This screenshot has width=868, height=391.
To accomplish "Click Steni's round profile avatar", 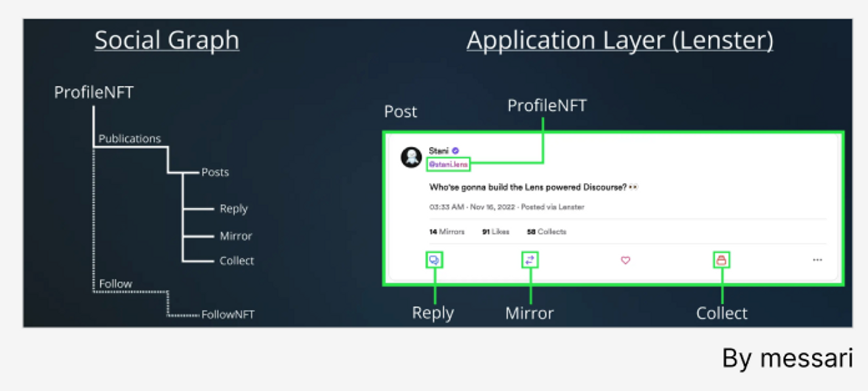I will [411, 157].
